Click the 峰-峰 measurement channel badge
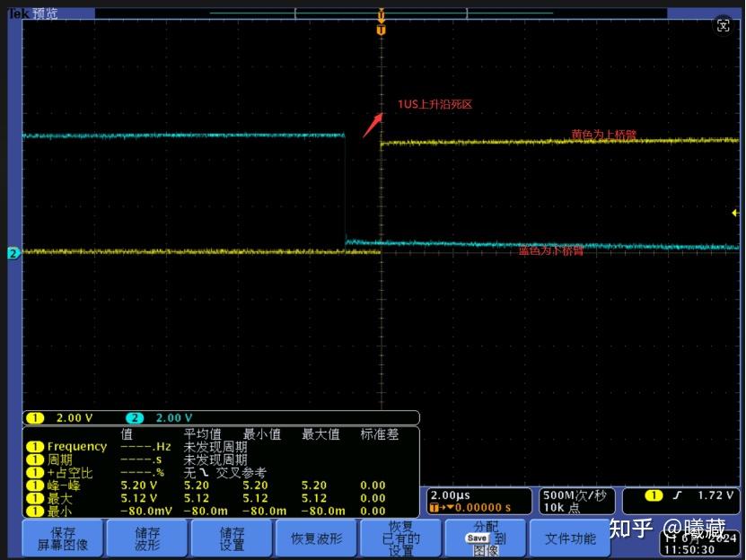Screen dimensions: 746x560 pos(36,486)
